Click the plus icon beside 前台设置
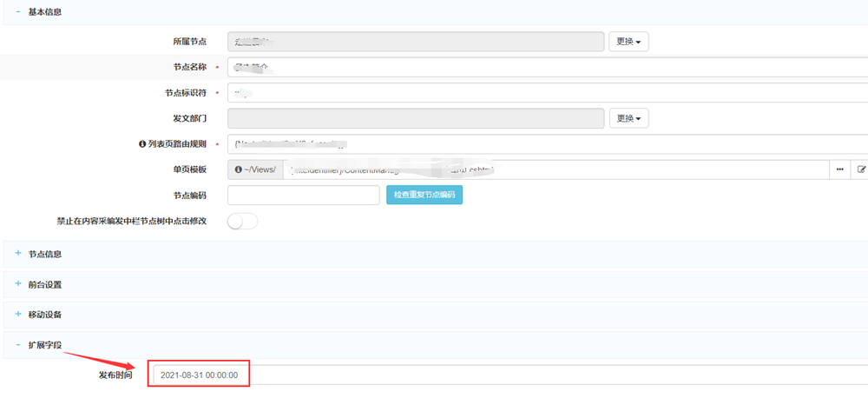Image resolution: width=868 pixels, height=398 pixels. click(x=17, y=284)
